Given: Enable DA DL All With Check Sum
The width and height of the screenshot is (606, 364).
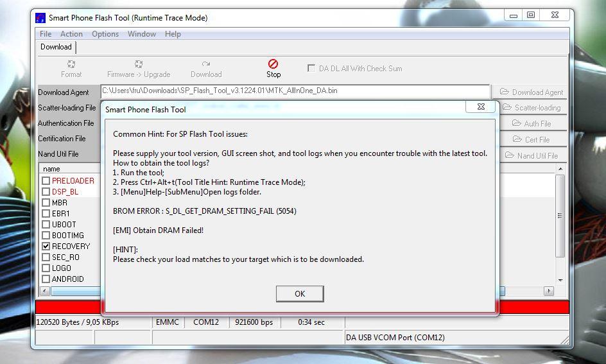Looking at the screenshot, I should (311, 69).
